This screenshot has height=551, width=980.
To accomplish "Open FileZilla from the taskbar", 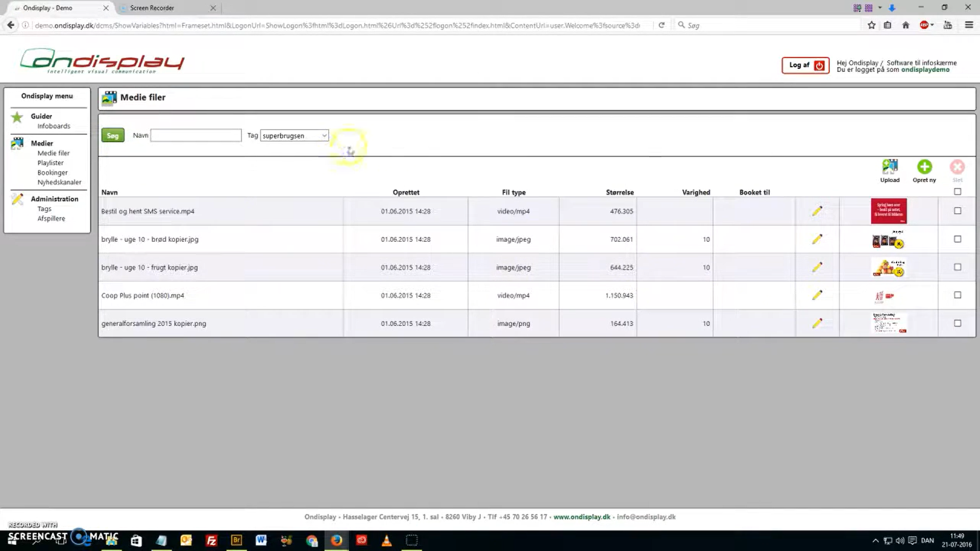I will (211, 540).
